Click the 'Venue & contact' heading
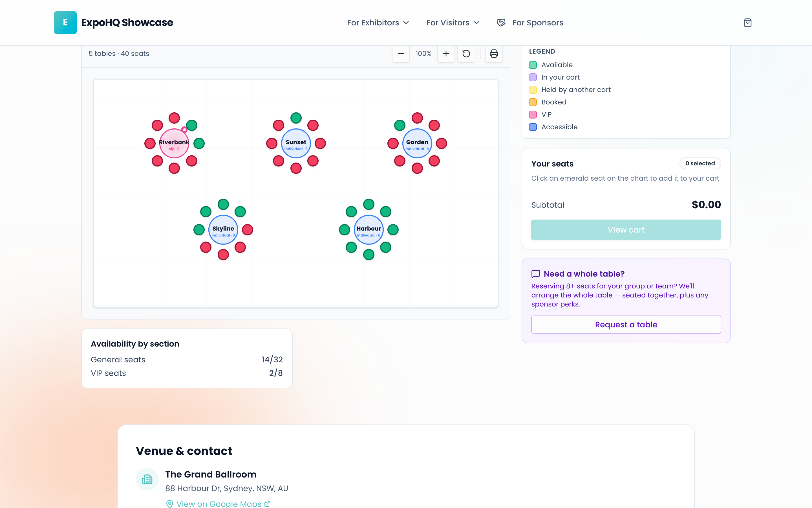The height and width of the screenshot is (508, 812). pos(184,451)
